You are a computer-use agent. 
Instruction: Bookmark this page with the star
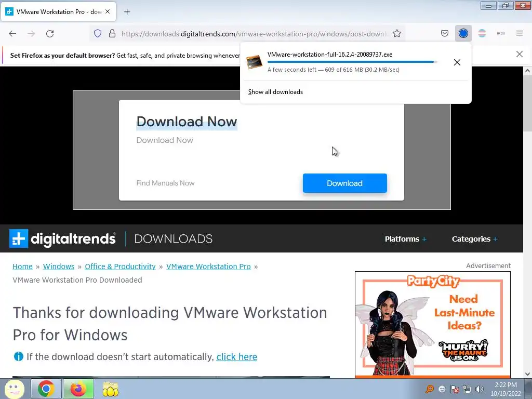[x=396, y=34]
